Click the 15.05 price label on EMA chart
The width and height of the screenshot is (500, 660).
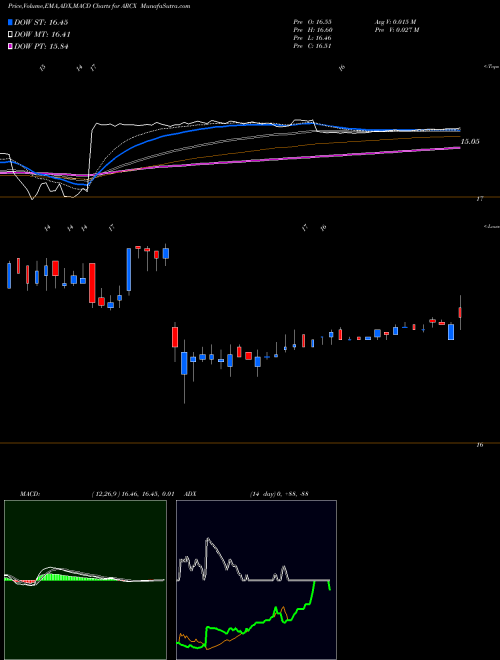470,142
